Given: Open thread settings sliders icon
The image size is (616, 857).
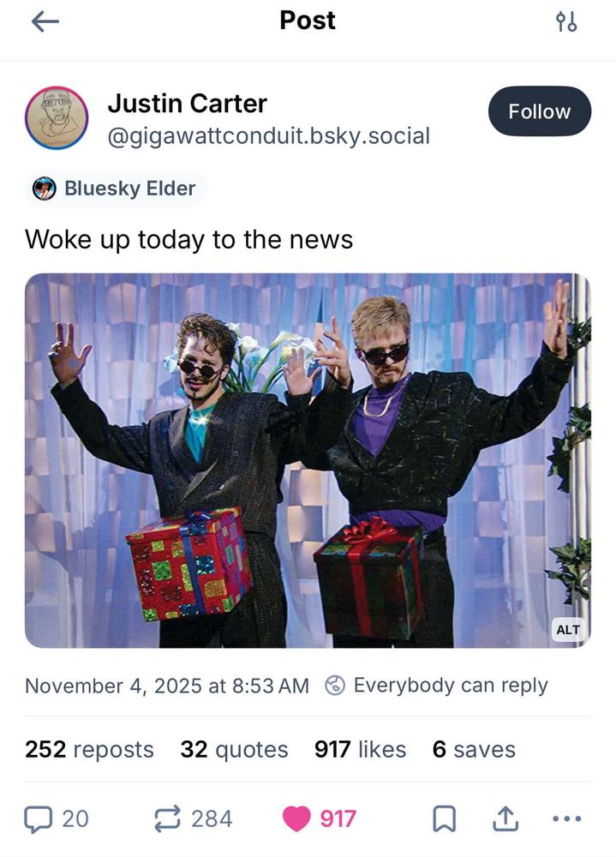Looking at the screenshot, I should click(x=565, y=22).
